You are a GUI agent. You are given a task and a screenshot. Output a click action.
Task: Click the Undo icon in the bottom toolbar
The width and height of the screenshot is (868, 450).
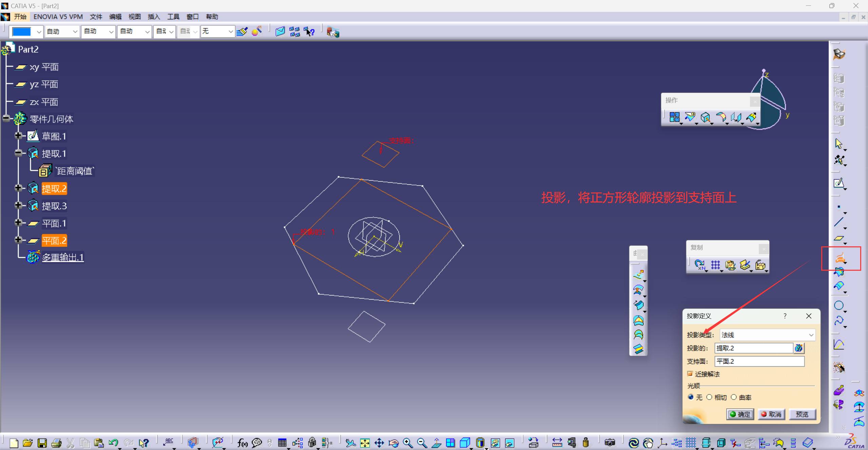point(113,443)
